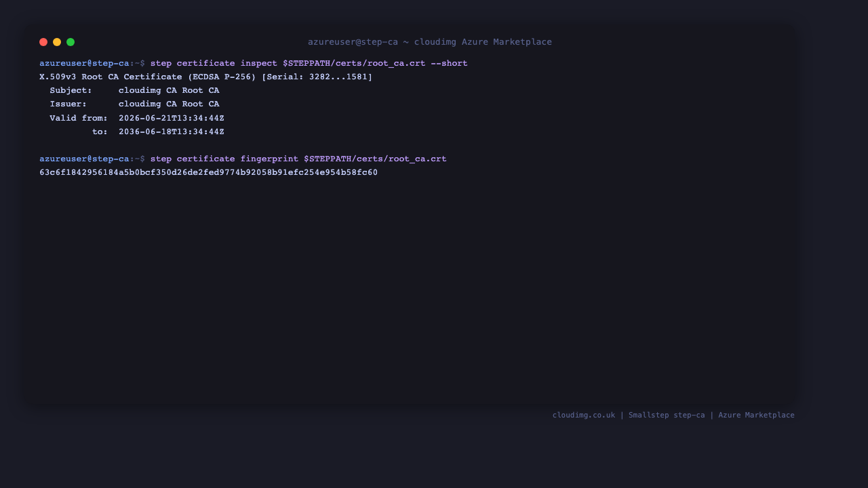868x488 pixels.
Task: Click the red close window button
Action: click(x=43, y=42)
